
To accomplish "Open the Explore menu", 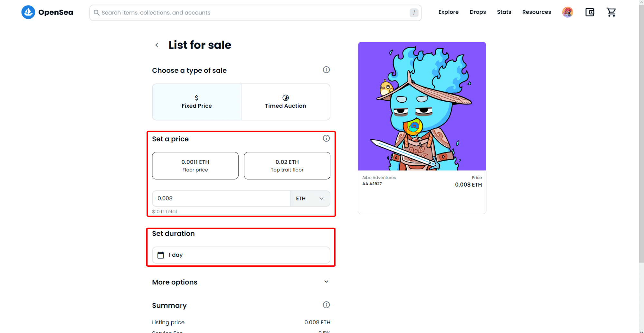I will click(448, 12).
